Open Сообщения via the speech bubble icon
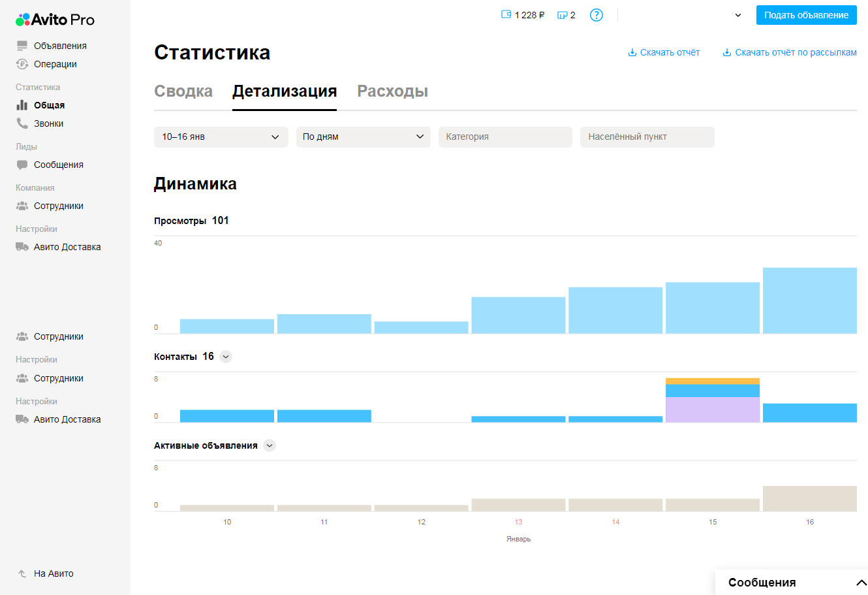 22,165
